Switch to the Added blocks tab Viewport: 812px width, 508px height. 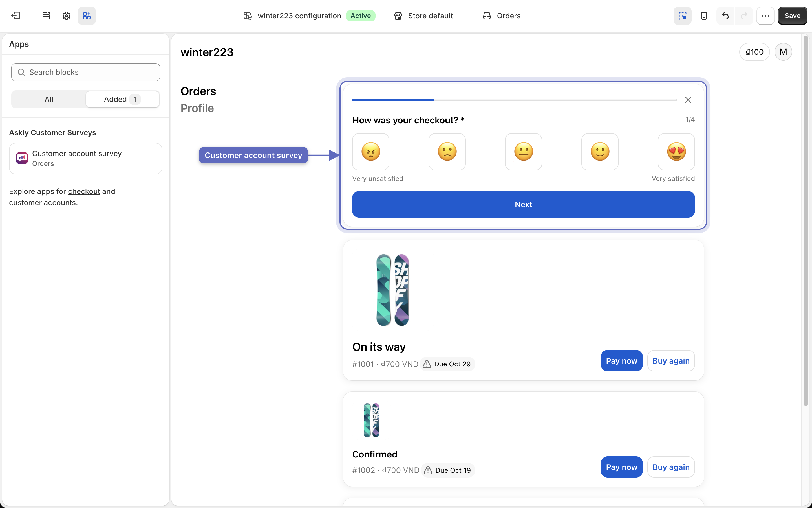(x=122, y=99)
